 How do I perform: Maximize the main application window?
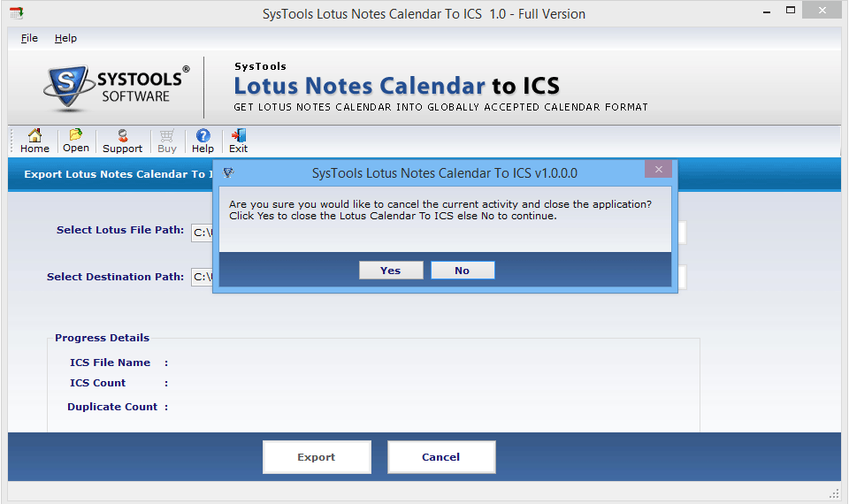coord(791,11)
